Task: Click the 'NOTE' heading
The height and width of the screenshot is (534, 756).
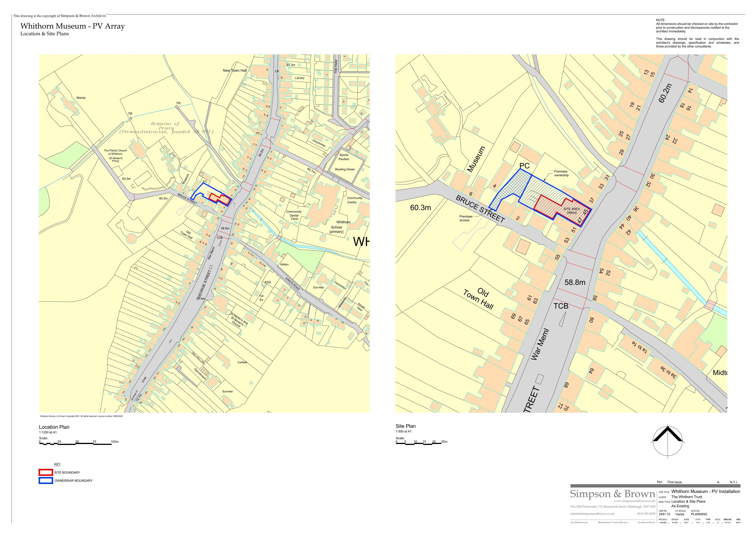Action: (x=660, y=20)
